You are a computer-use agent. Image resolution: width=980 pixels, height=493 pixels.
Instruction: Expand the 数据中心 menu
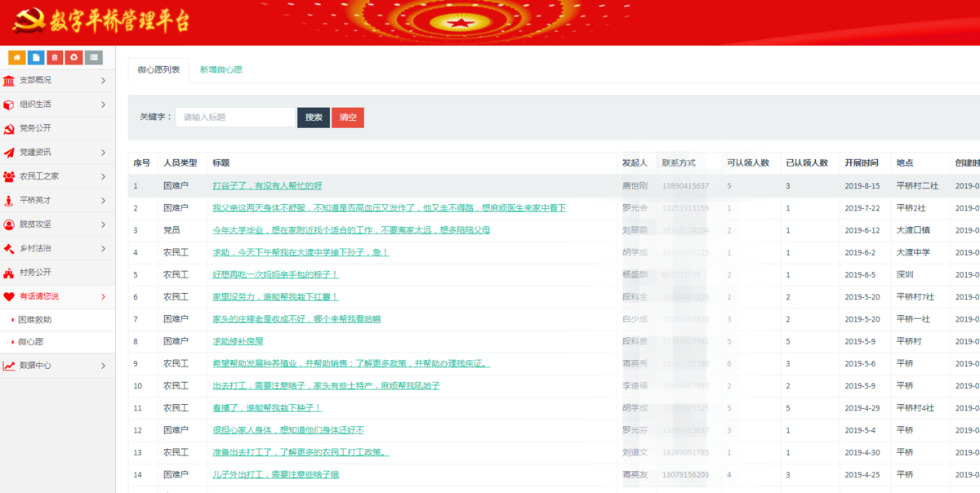coord(57,366)
